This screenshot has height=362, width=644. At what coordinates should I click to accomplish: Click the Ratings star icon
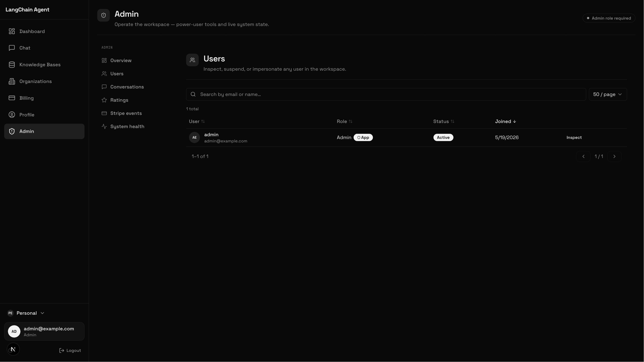coord(104,100)
